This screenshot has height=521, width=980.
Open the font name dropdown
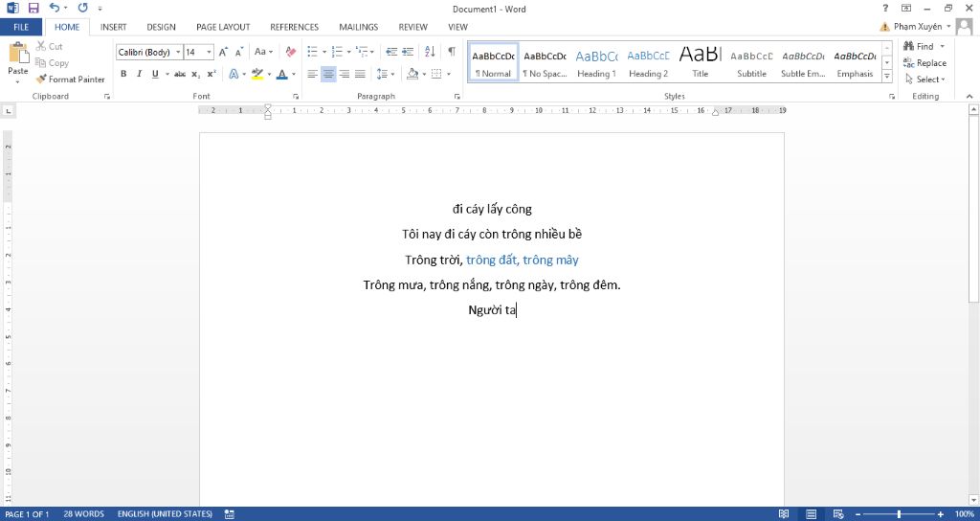178,53
